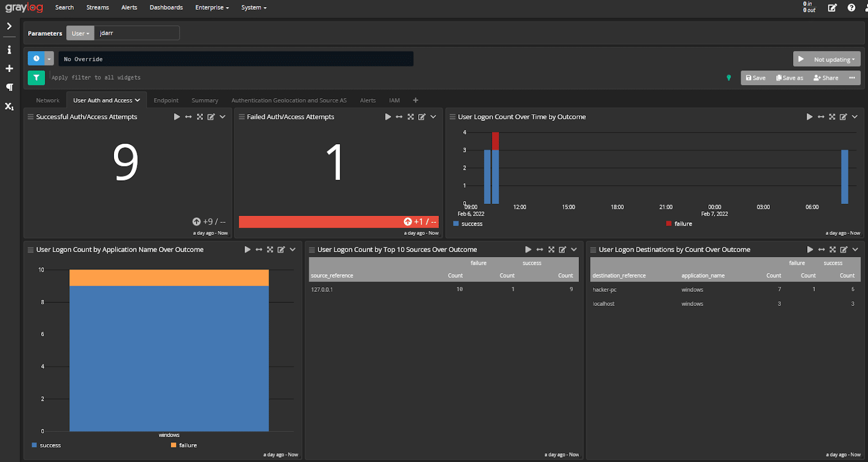The width and height of the screenshot is (868, 462).
Task: Click the success blue color swatch in application chart
Action: [x=35, y=445]
